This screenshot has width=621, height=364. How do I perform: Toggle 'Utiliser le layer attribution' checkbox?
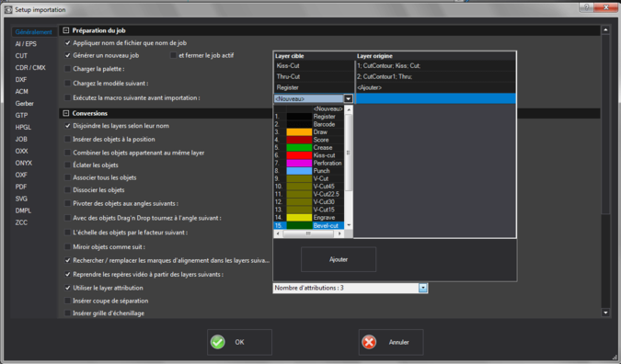pyautogui.click(x=68, y=288)
